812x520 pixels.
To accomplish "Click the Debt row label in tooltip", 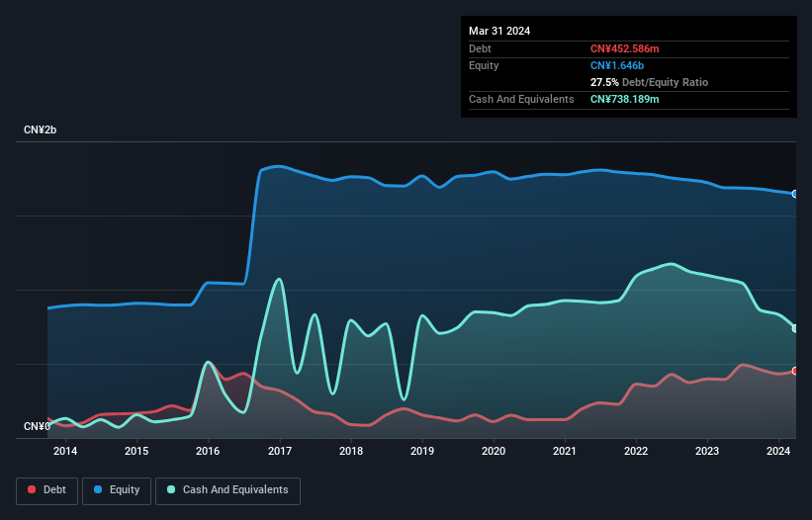I will pyautogui.click(x=480, y=48).
